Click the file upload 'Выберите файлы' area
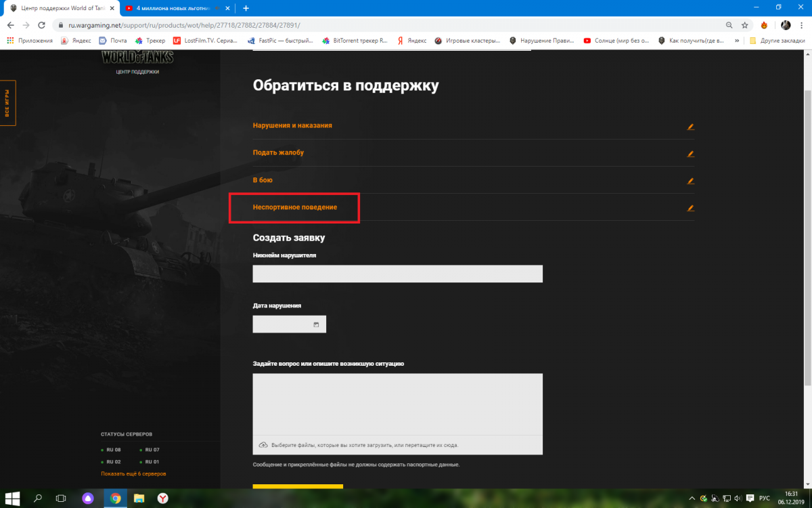Screen dimensions: 812x508 pyautogui.click(x=398, y=445)
